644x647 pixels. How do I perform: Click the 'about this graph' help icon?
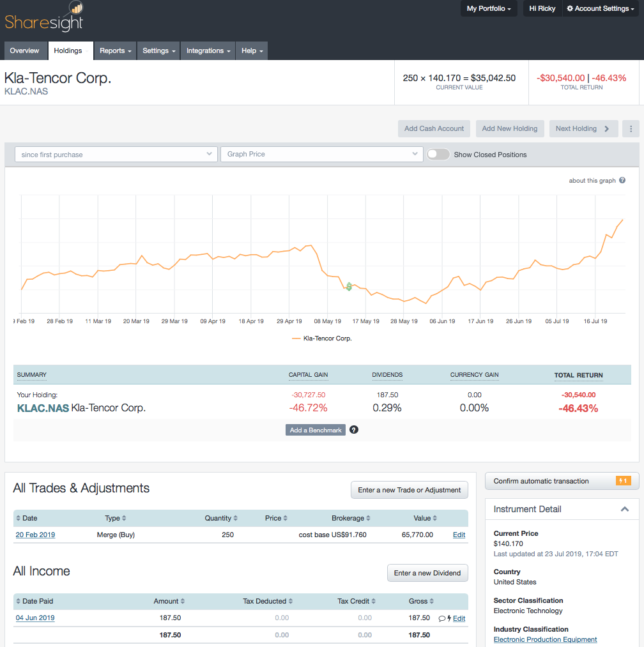pos(622,180)
